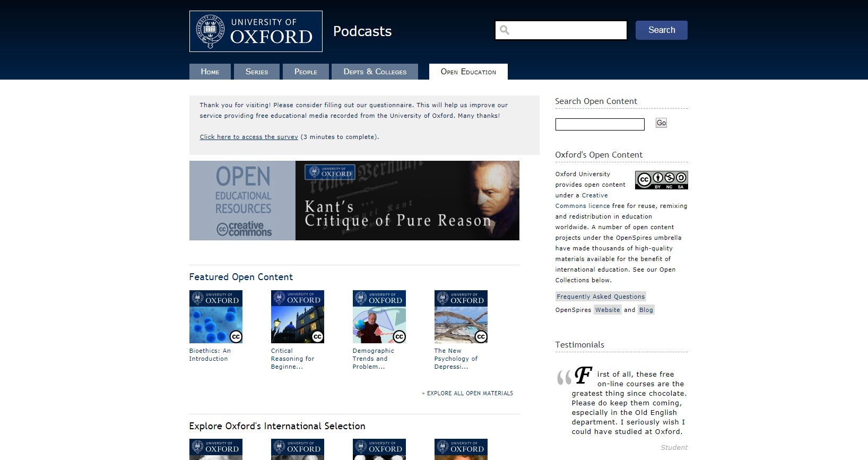The image size is (868, 460).
Task: Click the link to access the survey
Action: pyautogui.click(x=249, y=137)
